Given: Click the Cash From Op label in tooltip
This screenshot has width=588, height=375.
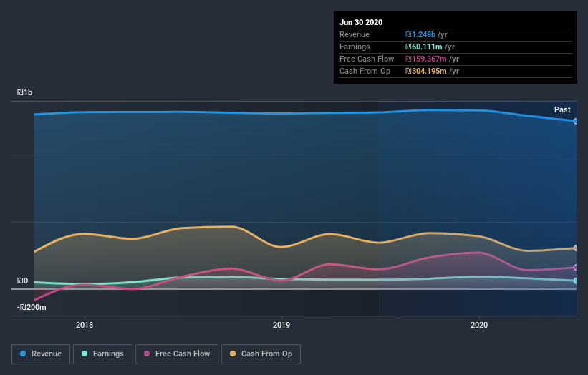Looking at the screenshot, I should (x=365, y=71).
